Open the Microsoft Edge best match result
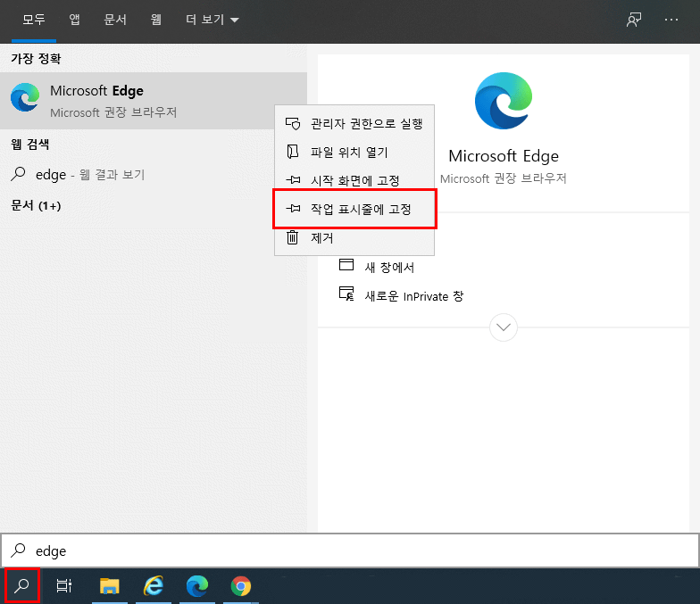Screen dimensions: 700x604 click(154, 101)
